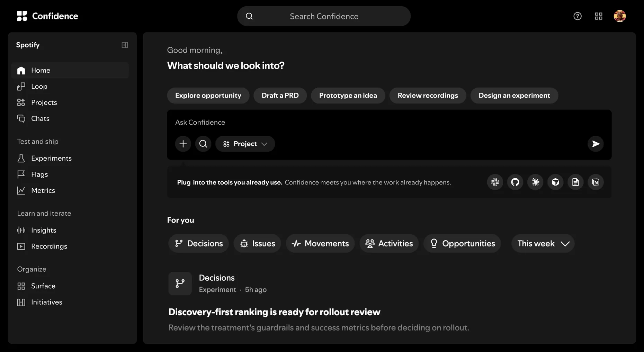Click the Confidence logo icon
The width and height of the screenshot is (644, 352).
coord(22,16)
